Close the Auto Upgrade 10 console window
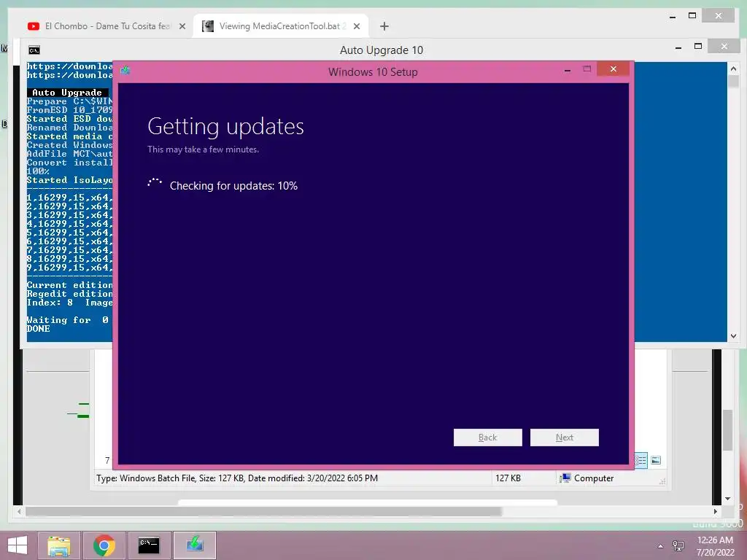Screen dimensions: 747x560 [x=724, y=46]
